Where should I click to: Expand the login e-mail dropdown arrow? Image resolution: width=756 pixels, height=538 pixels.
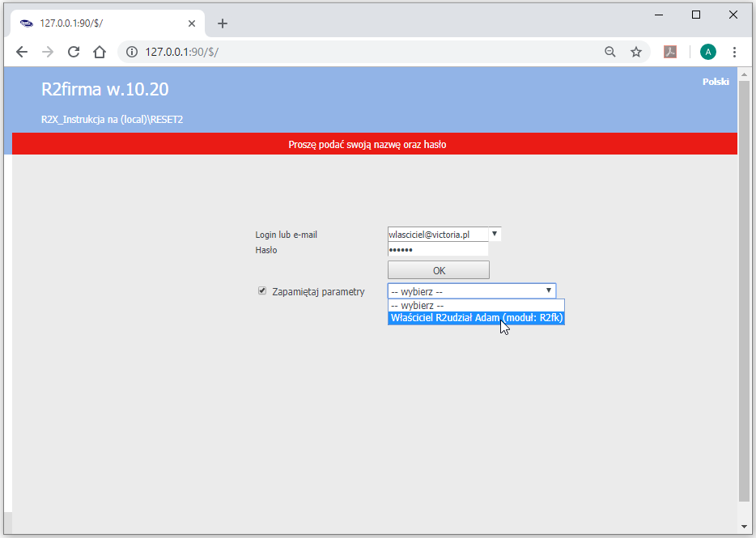tap(495, 234)
